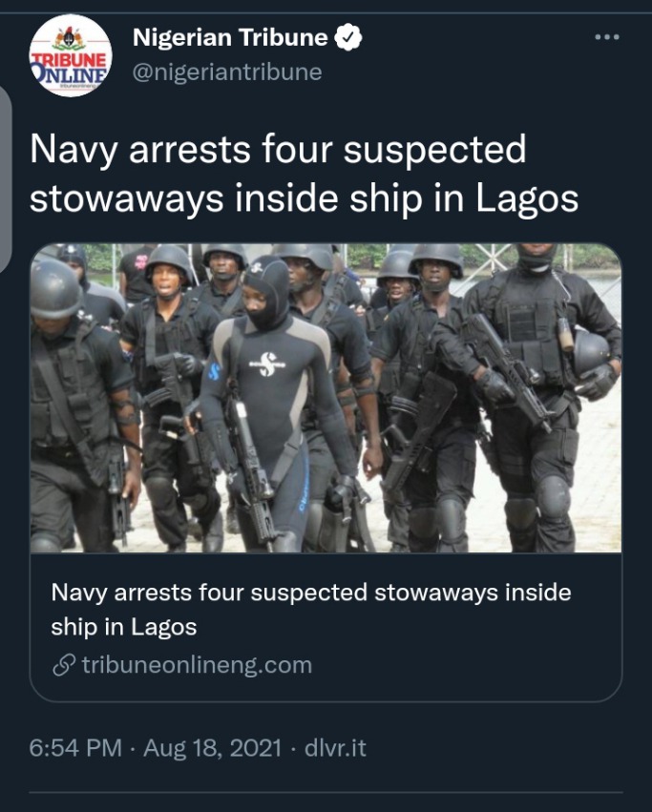The width and height of the screenshot is (652, 812).
Task: Click 'ship in Lagos' line in link card
Action: click(x=124, y=627)
